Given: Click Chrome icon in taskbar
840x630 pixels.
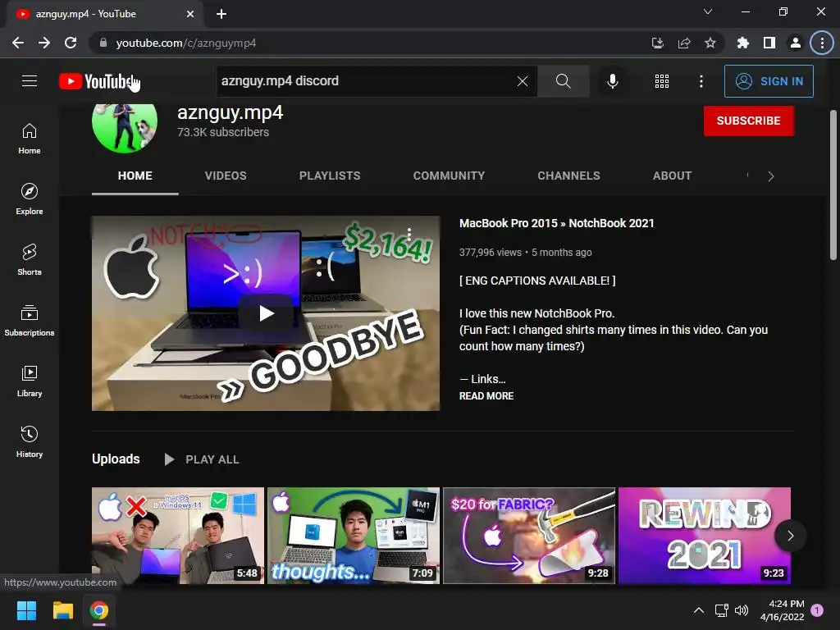Looking at the screenshot, I should pyautogui.click(x=98, y=610).
